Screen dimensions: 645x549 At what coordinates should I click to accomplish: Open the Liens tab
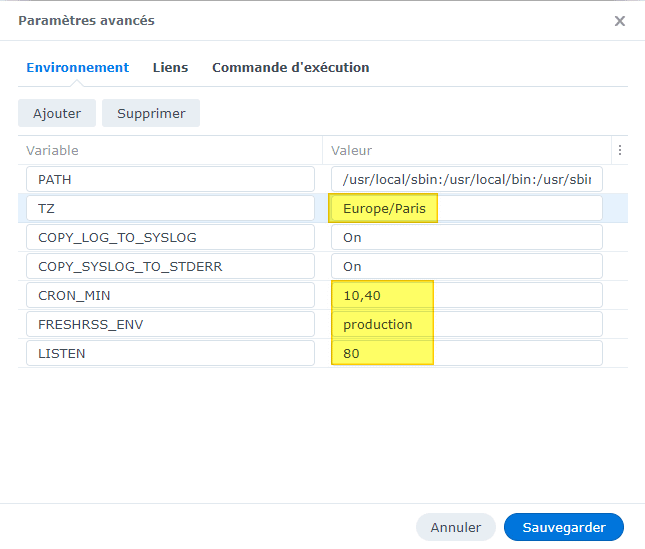pyautogui.click(x=170, y=68)
